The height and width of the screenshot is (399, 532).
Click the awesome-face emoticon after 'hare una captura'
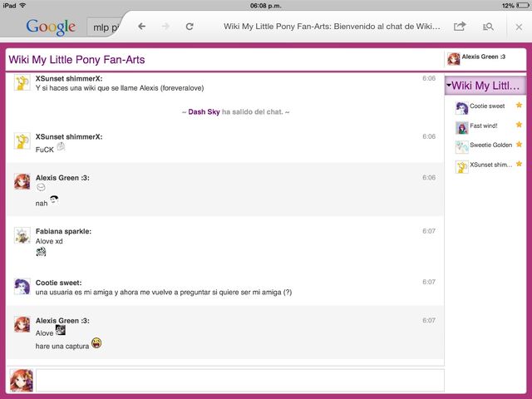(x=96, y=343)
